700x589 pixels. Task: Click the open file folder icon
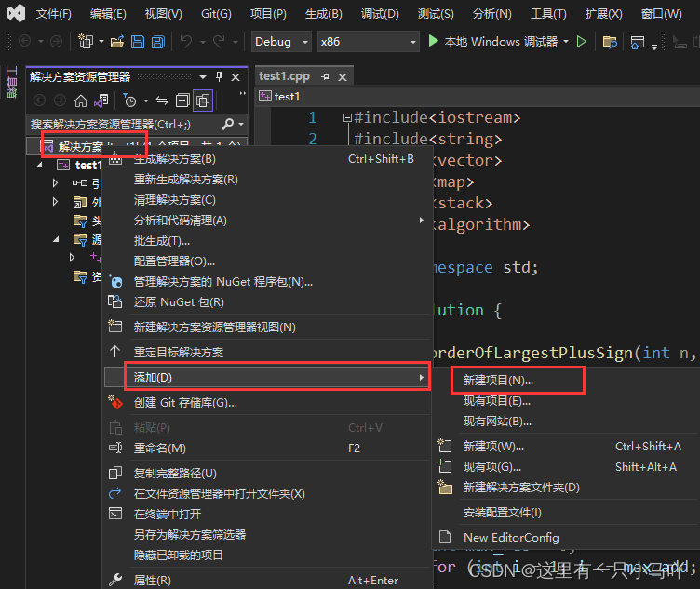click(117, 42)
